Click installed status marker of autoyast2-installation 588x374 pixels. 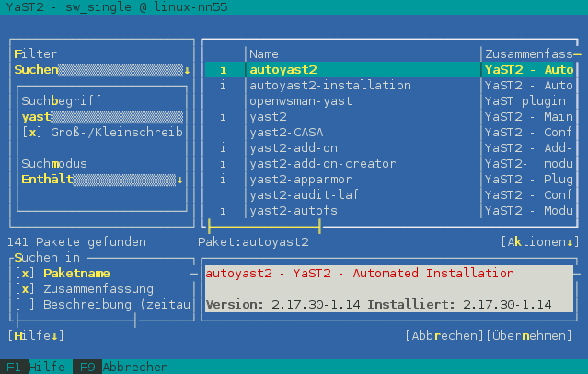[x=223, y=86]
